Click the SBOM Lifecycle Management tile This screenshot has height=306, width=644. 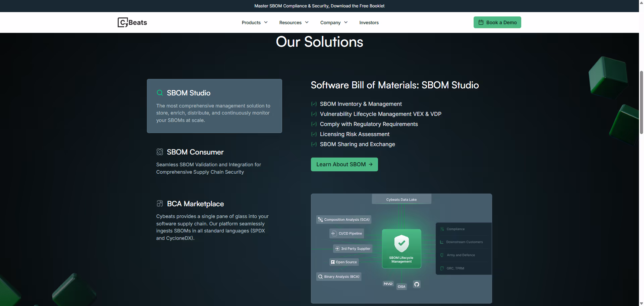[401, 249]
